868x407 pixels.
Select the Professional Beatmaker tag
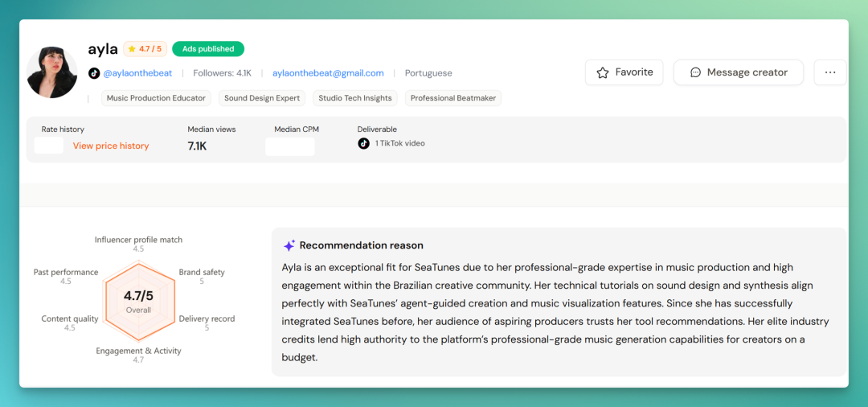(453, 98)
